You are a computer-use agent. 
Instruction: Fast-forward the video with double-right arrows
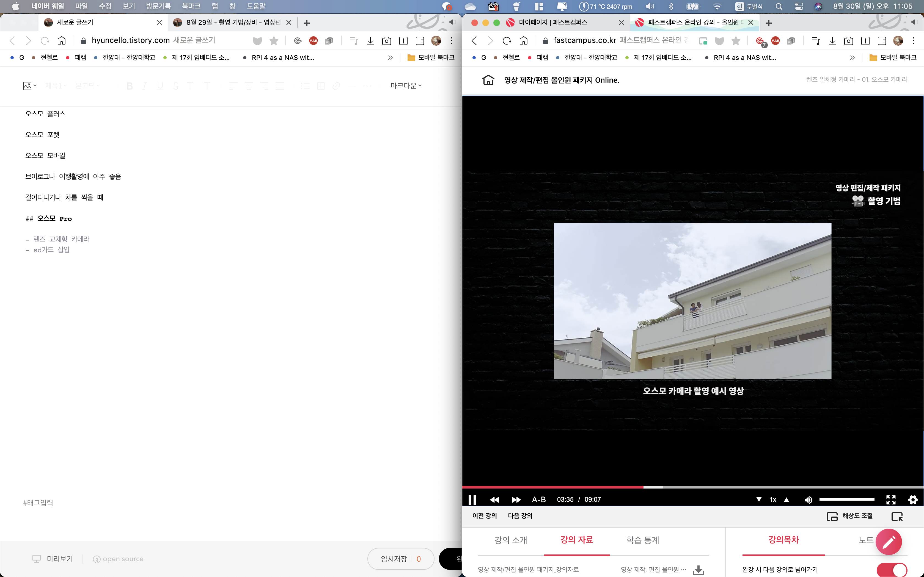[516, 500]
